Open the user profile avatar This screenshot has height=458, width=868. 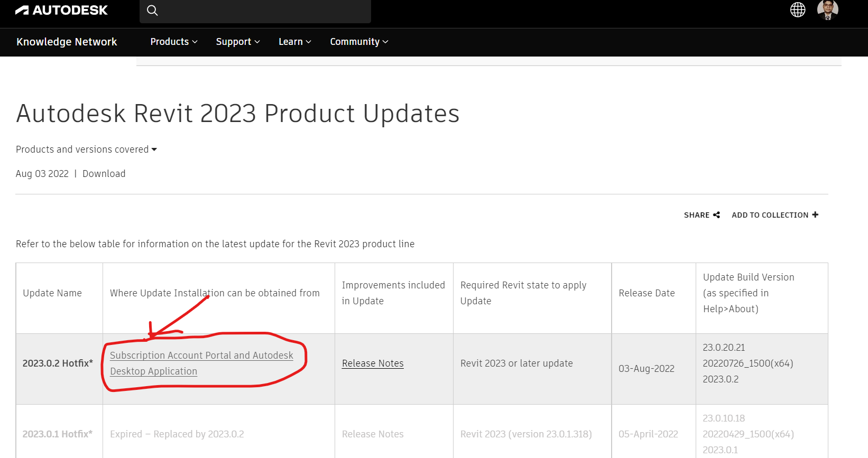click(x=828, y=10)
